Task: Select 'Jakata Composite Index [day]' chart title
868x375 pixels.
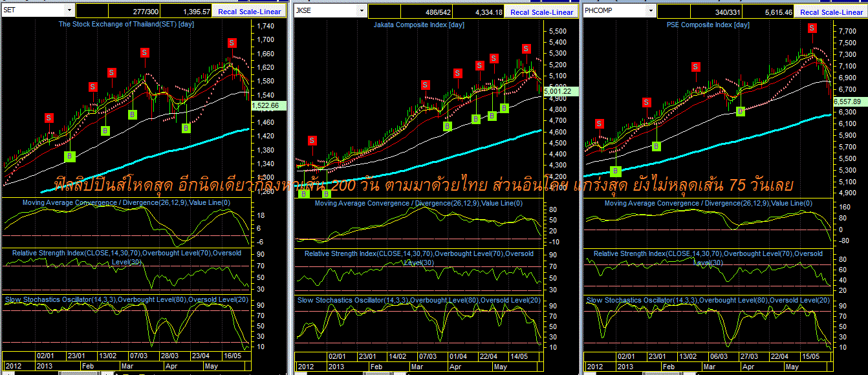Action: click(x=418, y=24)
